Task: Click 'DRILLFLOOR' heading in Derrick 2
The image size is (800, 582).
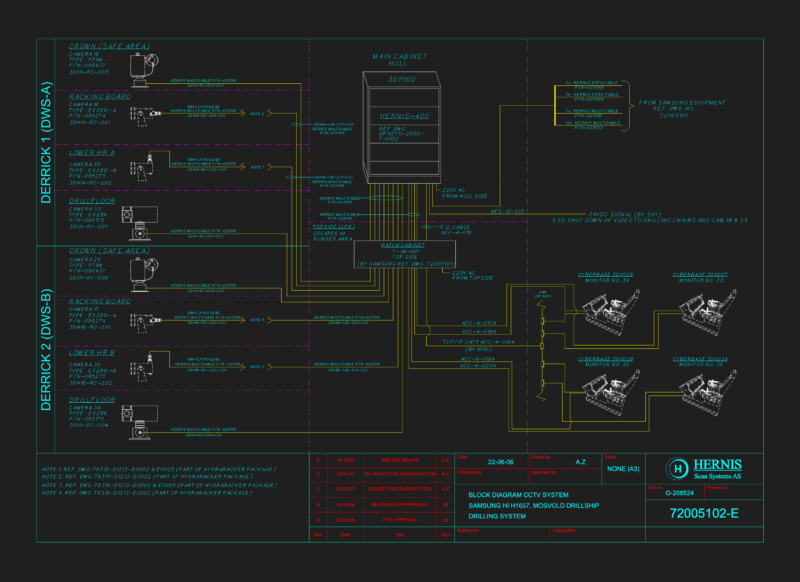Action: point(92,399)
